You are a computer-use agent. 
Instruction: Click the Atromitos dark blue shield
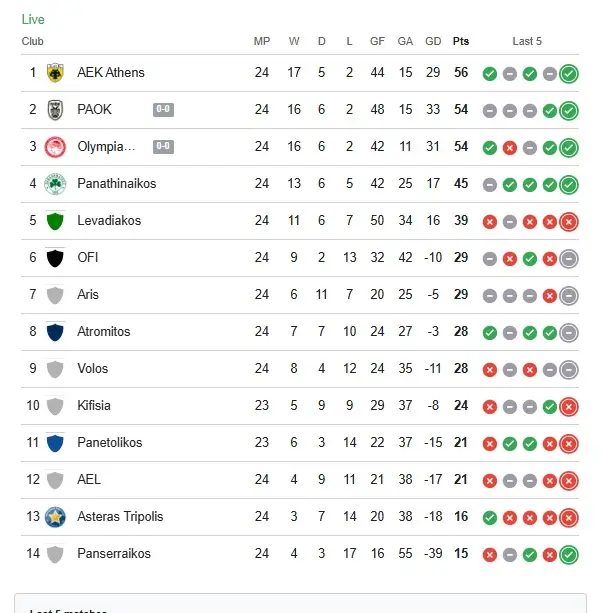pos(55,332)
